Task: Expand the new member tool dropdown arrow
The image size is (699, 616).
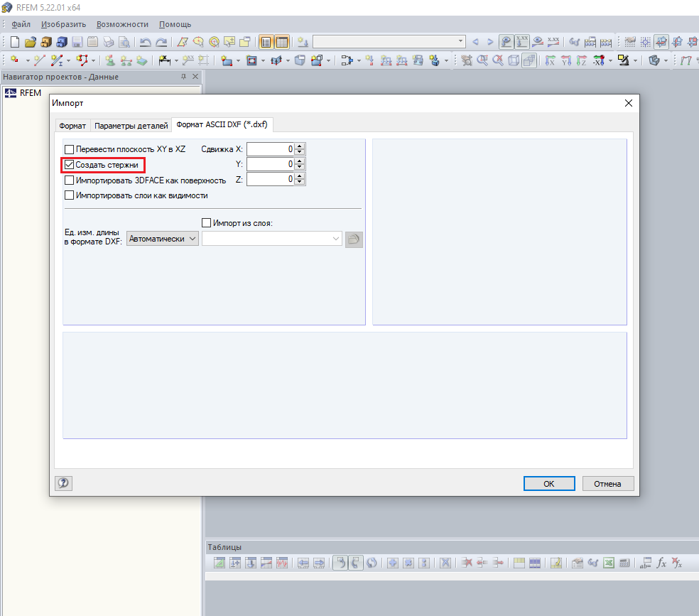Action: [x=68, y=60]
